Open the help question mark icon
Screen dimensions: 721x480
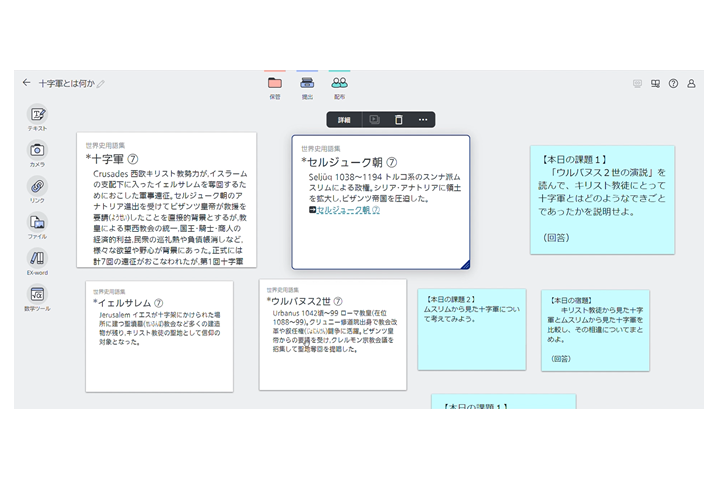(x=673, y=84)
